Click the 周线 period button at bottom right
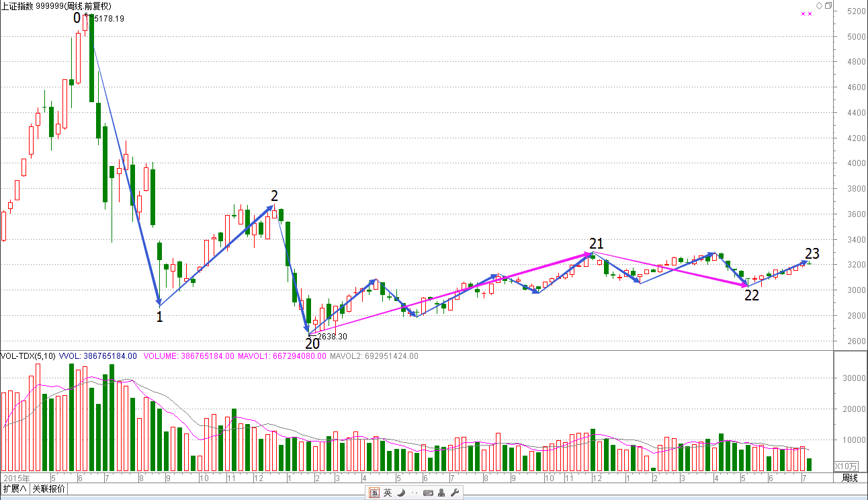This screenshot has width=868, height=500. [850, 478]
